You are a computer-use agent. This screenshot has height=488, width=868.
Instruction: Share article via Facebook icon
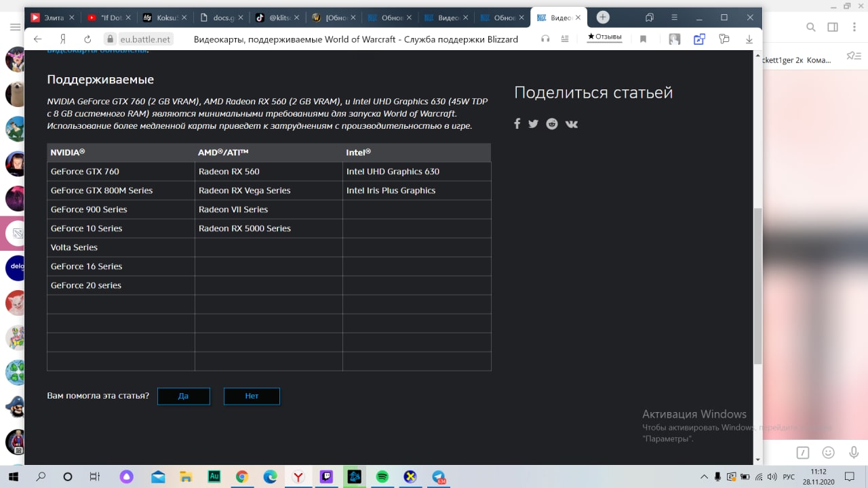[517, 123]
